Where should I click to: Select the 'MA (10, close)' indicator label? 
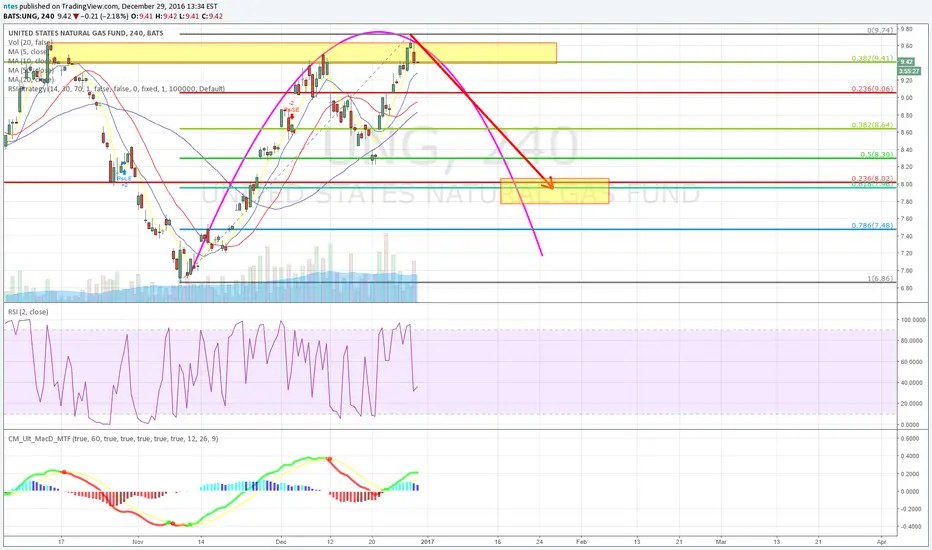coord(30,61)
